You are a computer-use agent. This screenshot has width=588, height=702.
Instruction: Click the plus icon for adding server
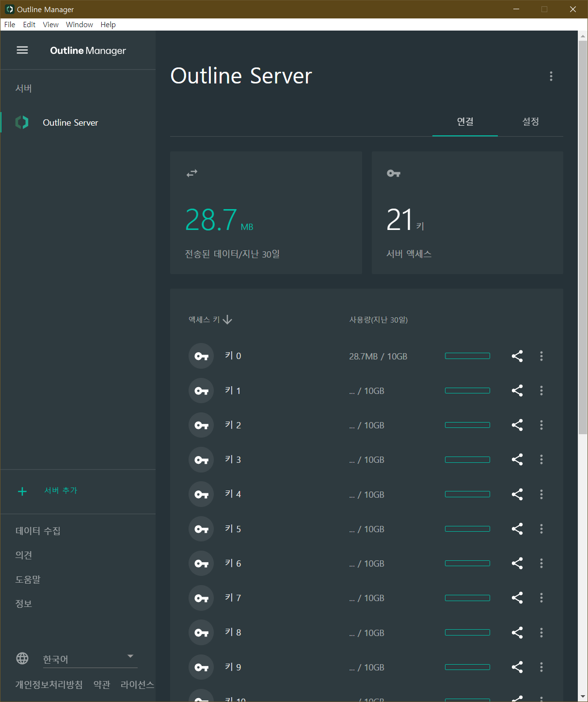pyautogui.click(x=22, y=491)
